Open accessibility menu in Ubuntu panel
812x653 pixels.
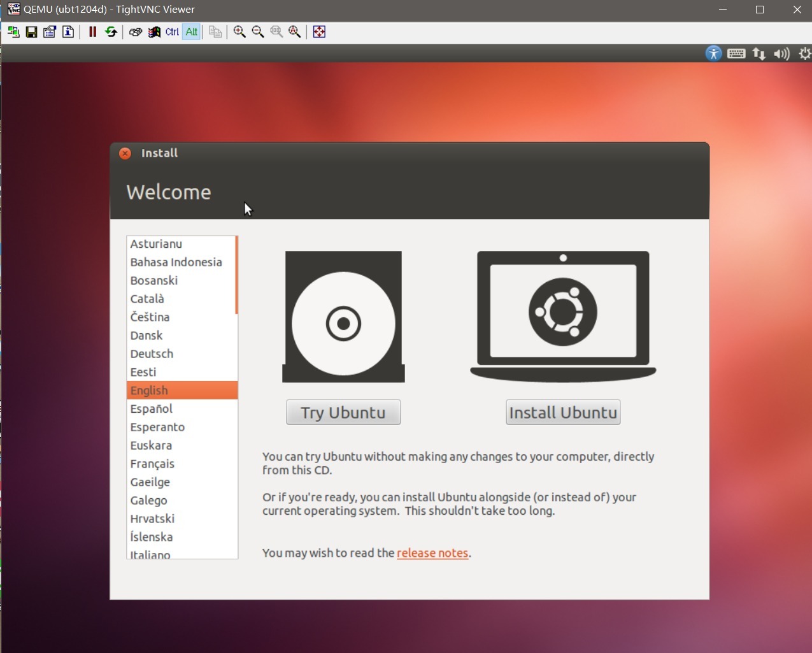[713, 54]
